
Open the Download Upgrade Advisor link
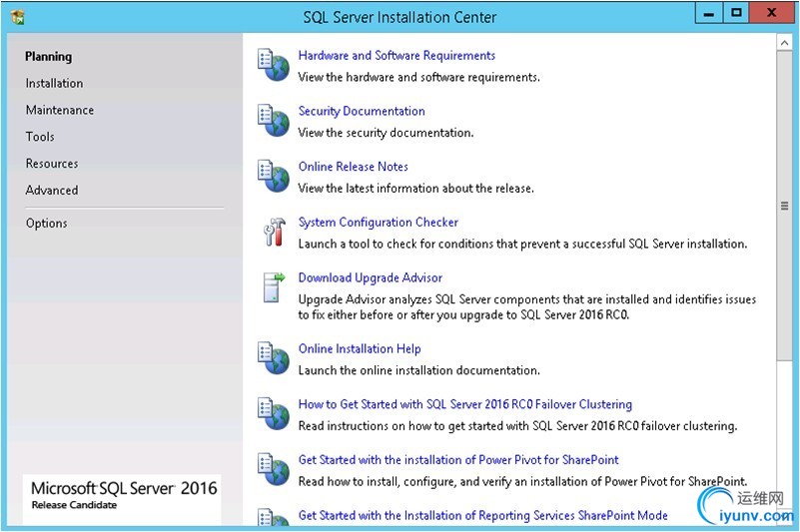coord(370,278)
